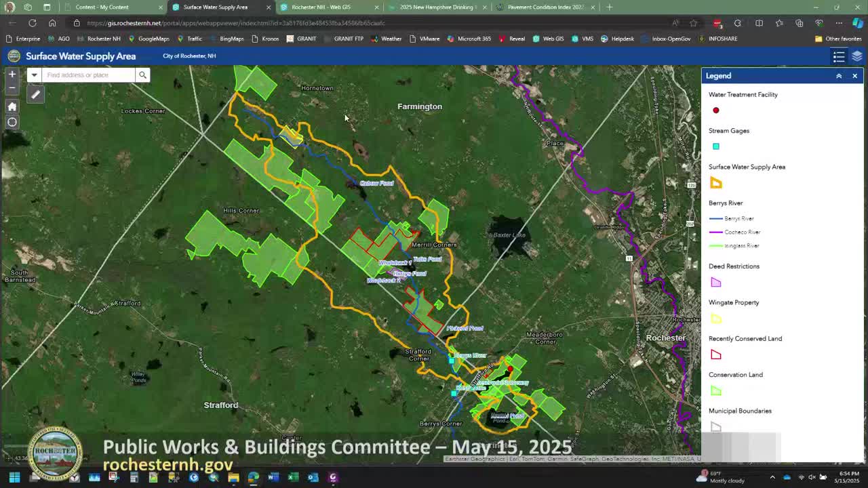
Task: Return map to default home extent
Action: click(12, 106)
